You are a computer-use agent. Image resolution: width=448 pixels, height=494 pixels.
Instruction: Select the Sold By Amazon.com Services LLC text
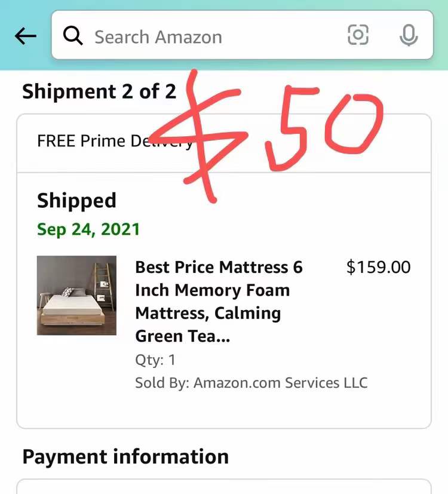tap(251, 383)
